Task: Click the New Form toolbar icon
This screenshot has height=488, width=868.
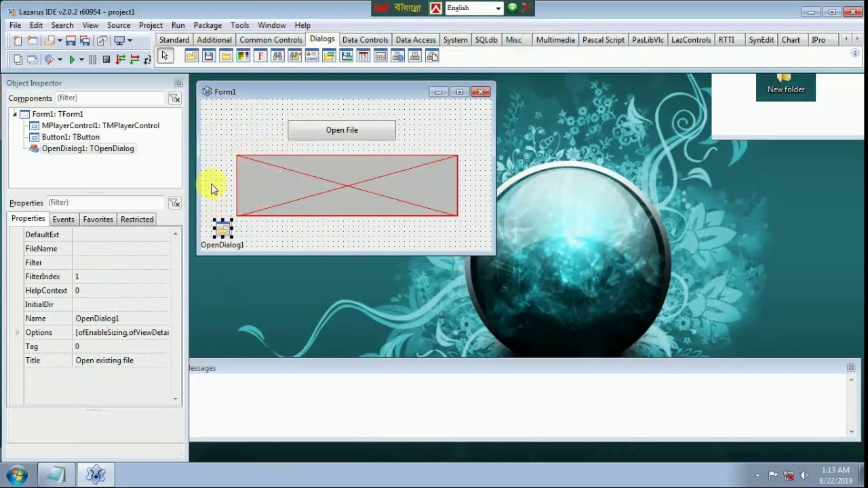Action: pos(32,41)
